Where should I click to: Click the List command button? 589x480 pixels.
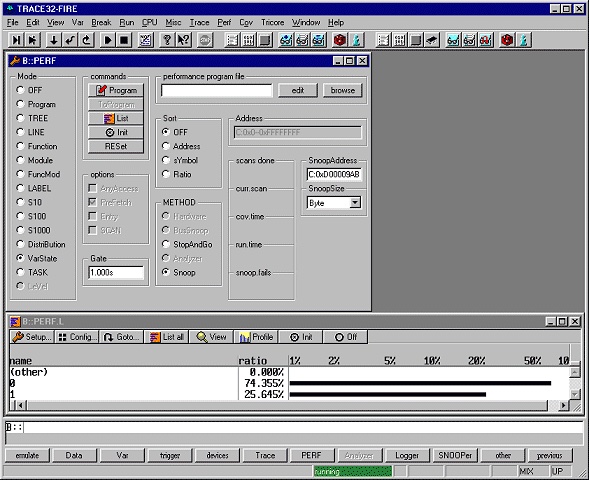116,118
